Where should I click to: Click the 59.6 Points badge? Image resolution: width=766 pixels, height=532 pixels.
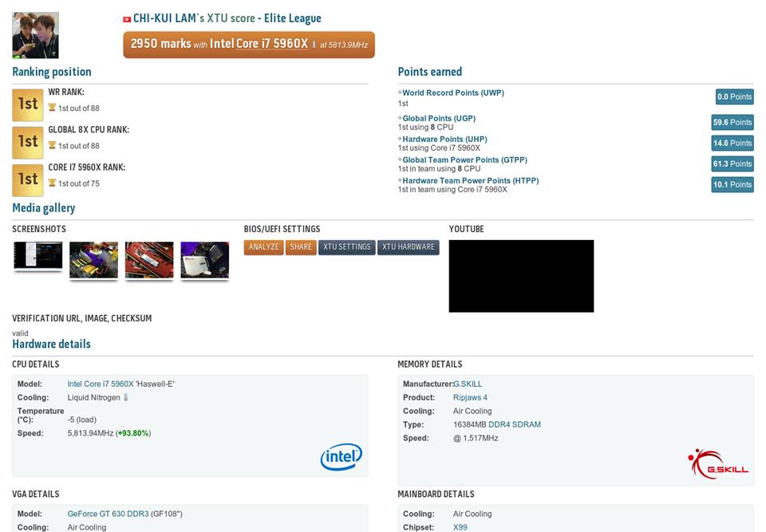tap(732, 122)
